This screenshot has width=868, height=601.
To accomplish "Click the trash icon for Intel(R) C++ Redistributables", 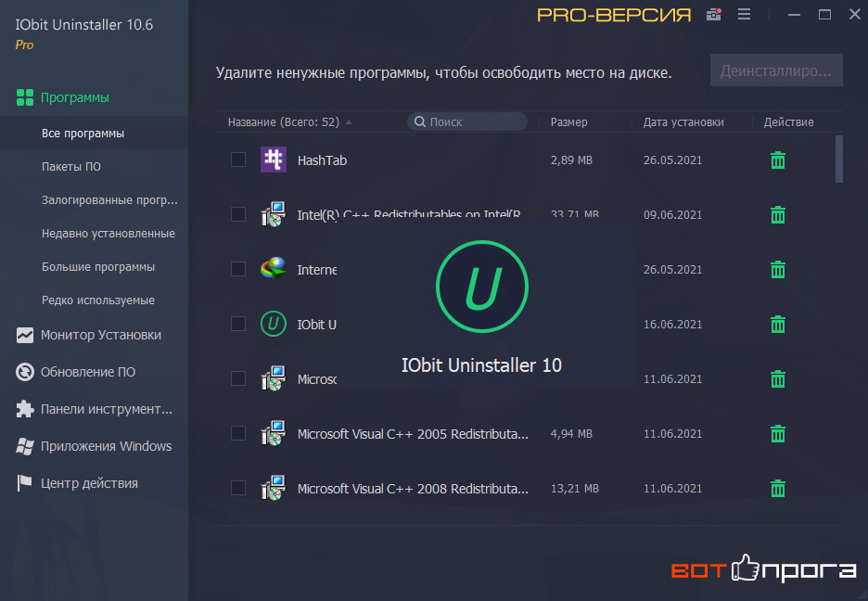I will coord(778,215).
